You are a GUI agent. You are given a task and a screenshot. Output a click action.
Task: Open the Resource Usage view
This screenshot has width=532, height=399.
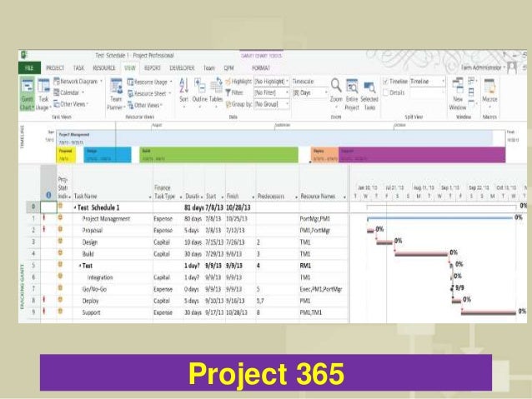click(149, 82)
